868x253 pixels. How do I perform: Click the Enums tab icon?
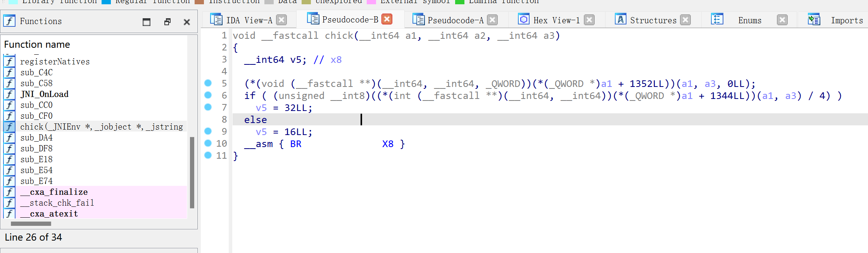click(717, 19)
